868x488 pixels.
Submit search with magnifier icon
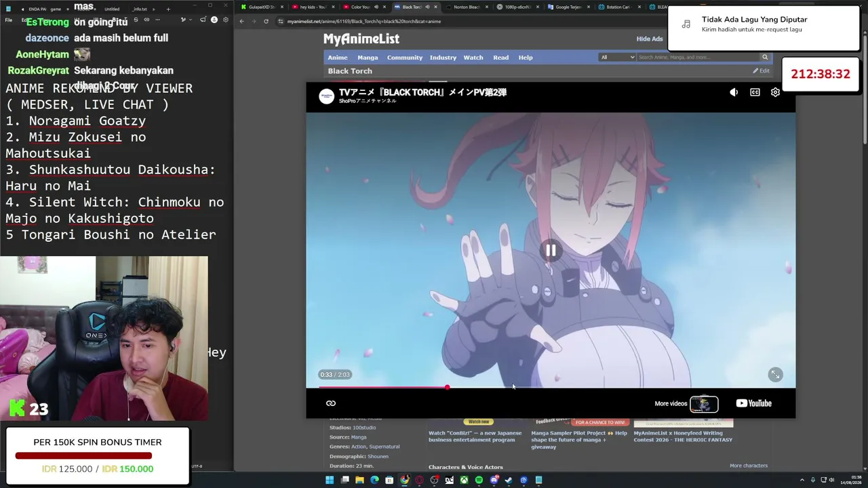(x=765, y=58)
